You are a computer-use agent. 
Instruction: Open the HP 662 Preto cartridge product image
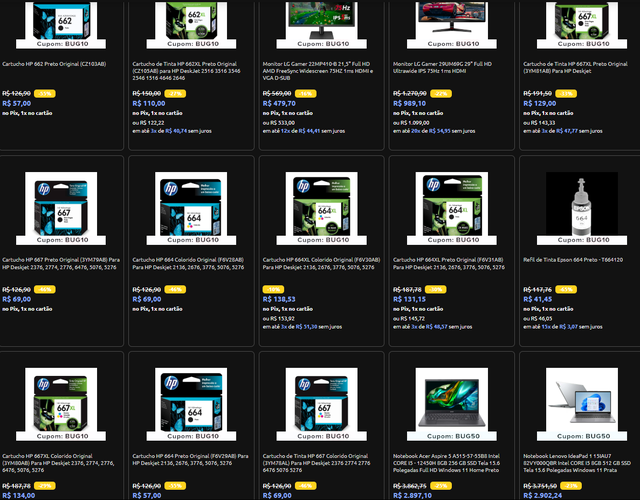(61, 24)
